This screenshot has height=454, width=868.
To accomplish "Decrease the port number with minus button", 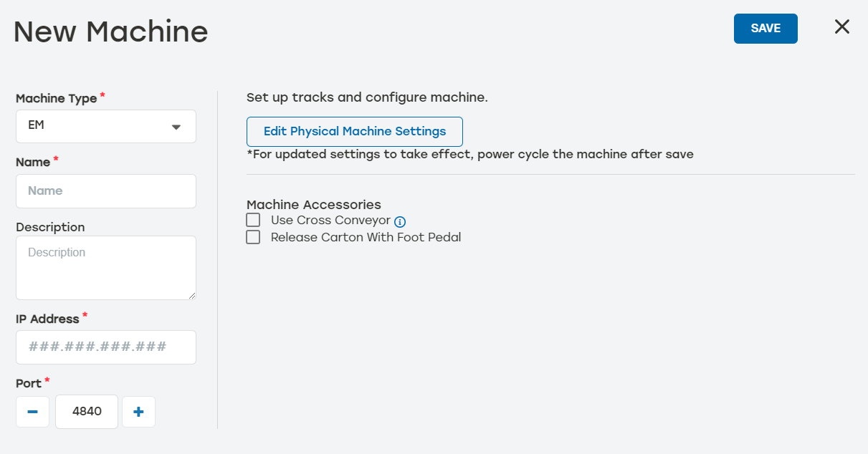I will [32, 412].
